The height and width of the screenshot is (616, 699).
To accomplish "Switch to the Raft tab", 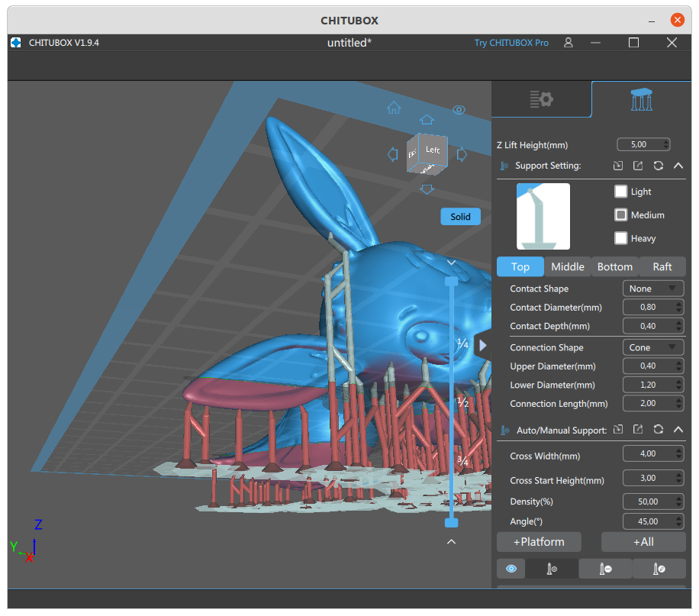I will pyautogui.click(x=662, y=266).
